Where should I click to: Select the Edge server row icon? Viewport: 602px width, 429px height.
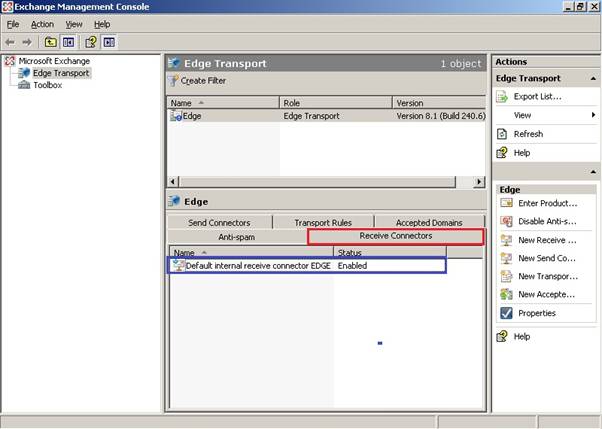pyautogui.click(x=176, y=116)
